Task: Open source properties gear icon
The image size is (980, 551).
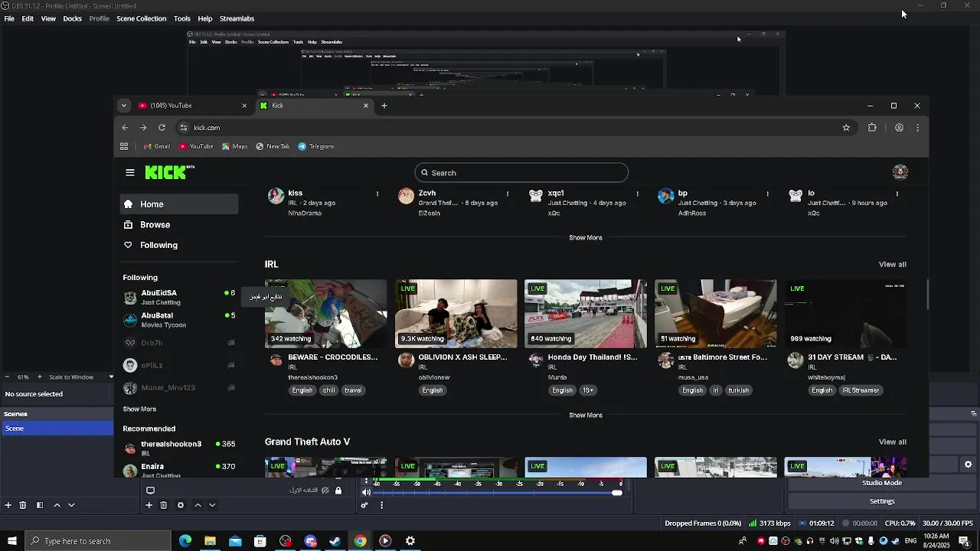Action: [x=181, y=505]
